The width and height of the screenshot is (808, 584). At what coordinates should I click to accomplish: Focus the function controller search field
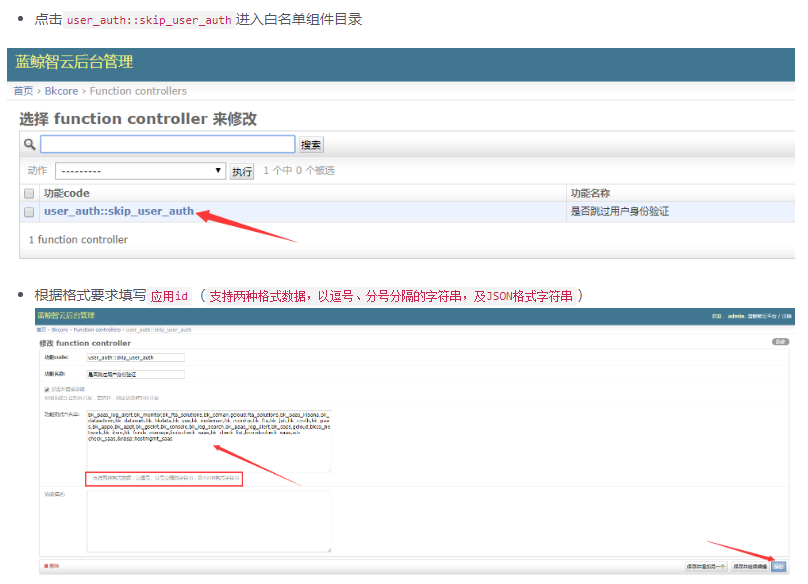click(167, 144)
